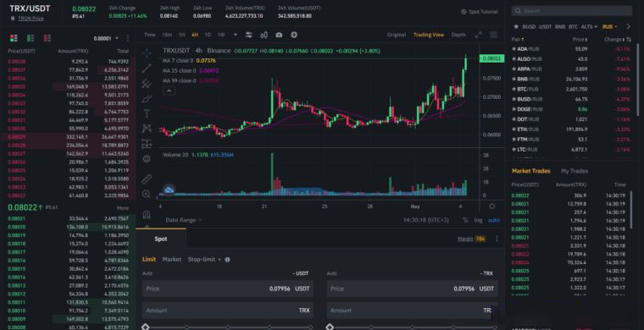Show favorites star filter in pairs list

click(516, 26)
